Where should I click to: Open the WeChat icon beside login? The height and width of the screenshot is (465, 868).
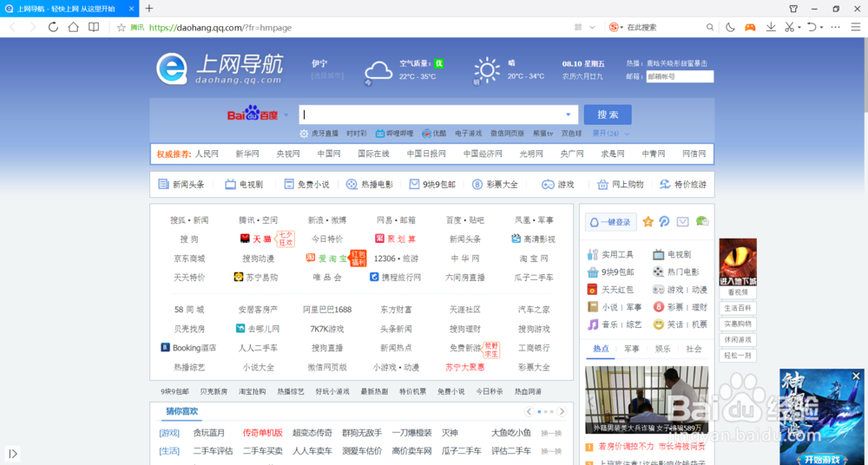point(702,221)
